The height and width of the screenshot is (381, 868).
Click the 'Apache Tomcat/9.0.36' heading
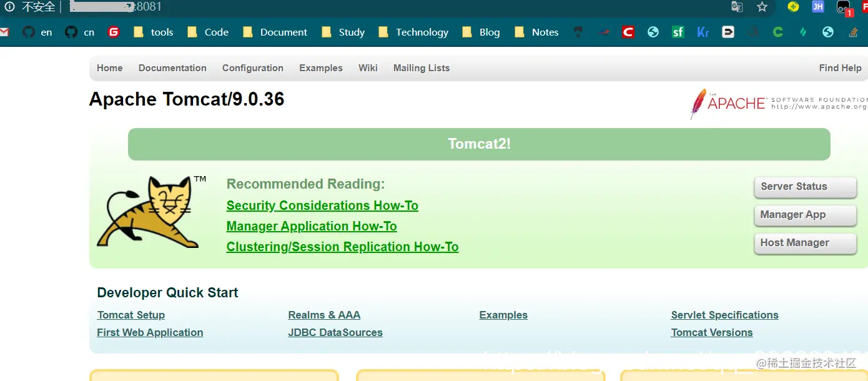(x=187, y=99)
